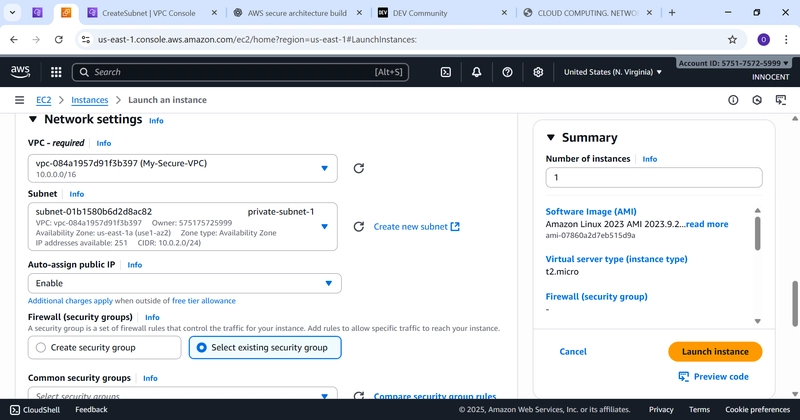Toggle the side navigation hamburger menu
Screen dimensions: 800x420
click(x=19, y=100)
